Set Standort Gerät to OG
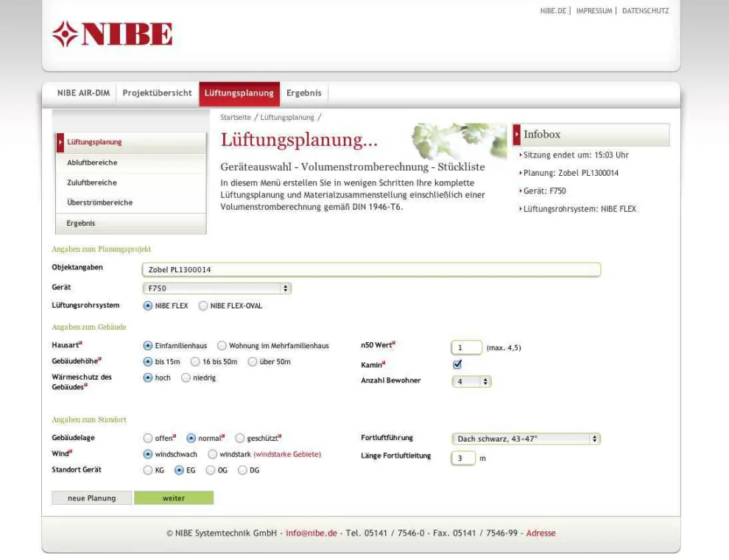This screenshot has width=729, height=560. 211,470
